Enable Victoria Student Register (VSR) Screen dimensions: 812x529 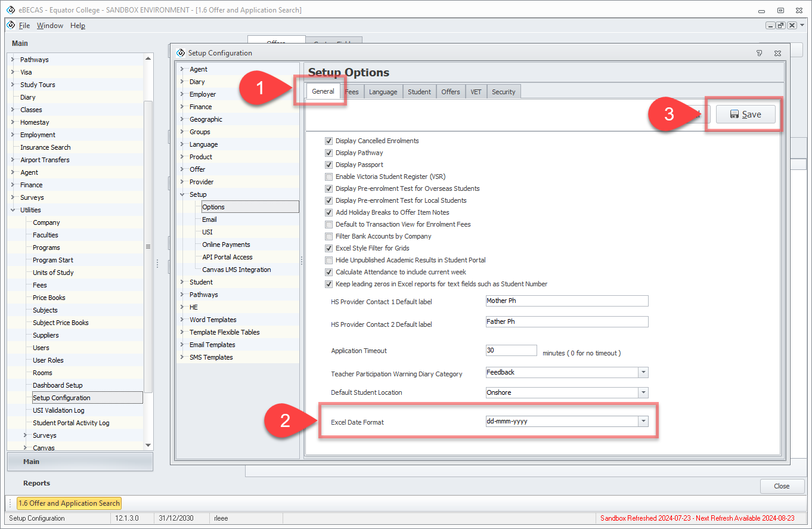[328, 177]
